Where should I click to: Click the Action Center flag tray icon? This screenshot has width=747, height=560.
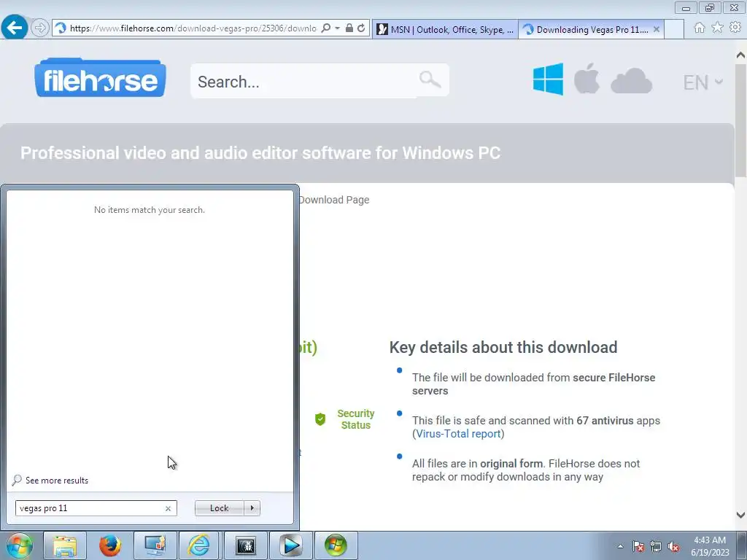pyautogui.click(x=638, y=546)
